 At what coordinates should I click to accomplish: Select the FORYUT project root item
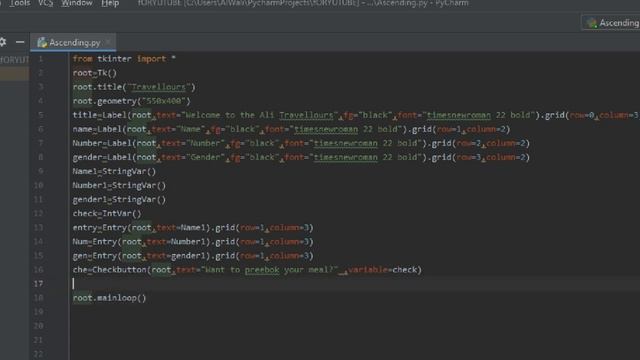[14, 60]
